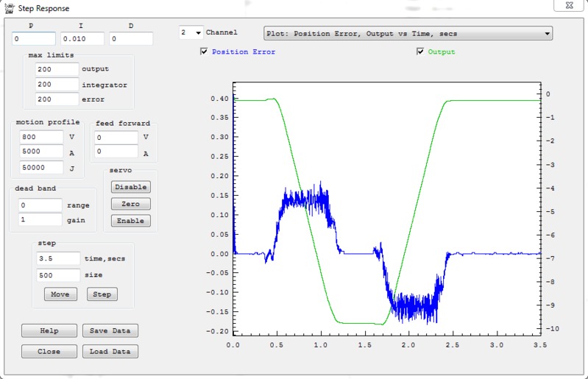The image size is (588, 379).
Task: Click the Step Response title bar app icon
Action: pyautogui.click(x=9, y=9)
